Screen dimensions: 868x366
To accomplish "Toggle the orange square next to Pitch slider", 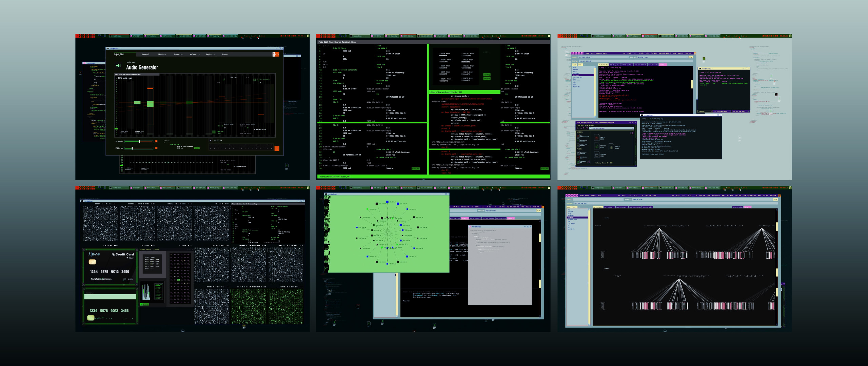I will tap(156, 148).
